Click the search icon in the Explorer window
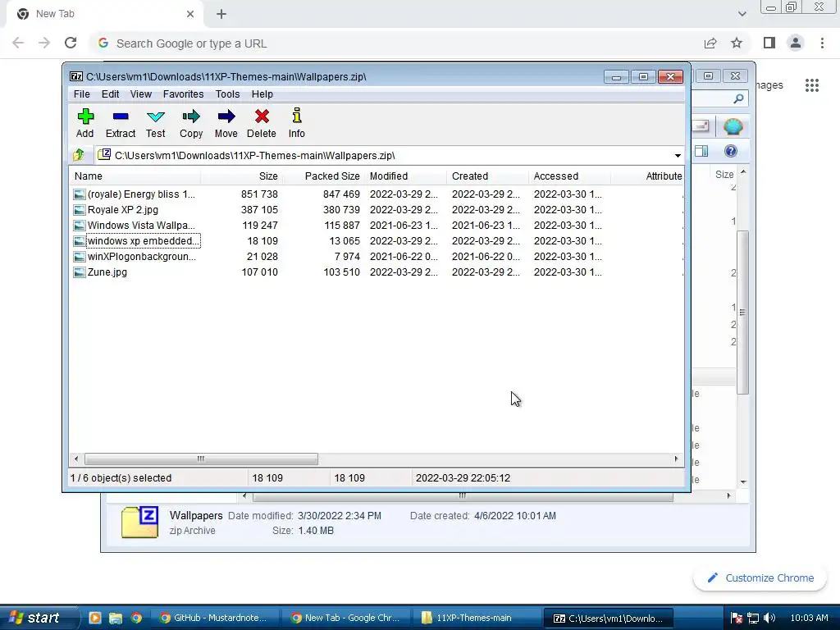840x630 pixels. (738, 98)
